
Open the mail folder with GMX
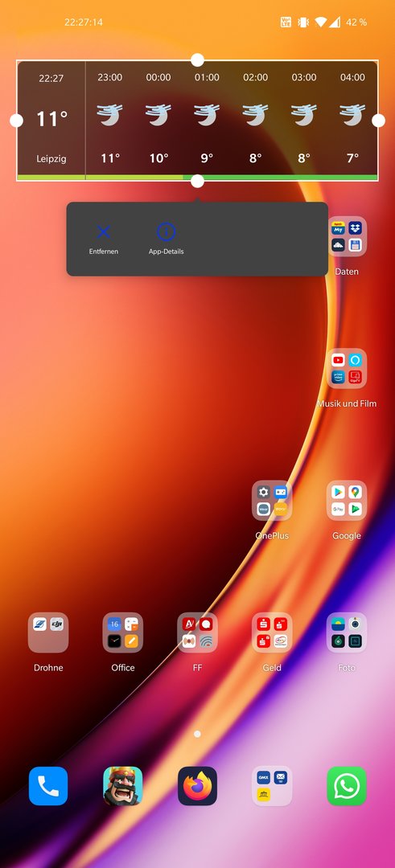coord(272,786)
